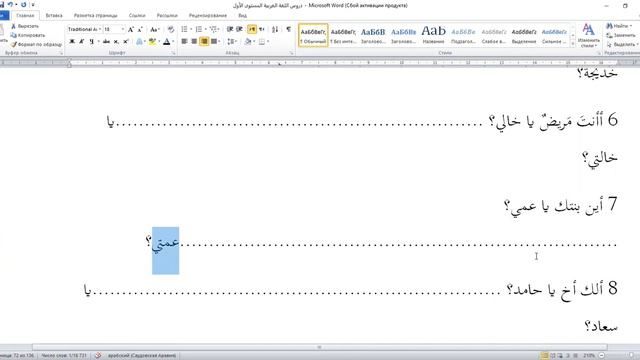The width and height of the screenshot is (640, 360).
Task: Open the Paragraph (Абзац) dialog launcher
Action: click(291, 53)
